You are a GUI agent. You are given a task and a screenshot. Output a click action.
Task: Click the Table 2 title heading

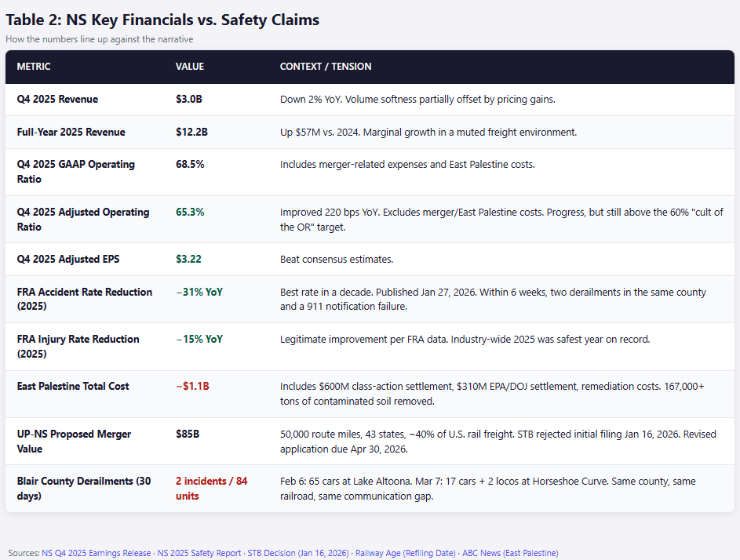(162, 20)
